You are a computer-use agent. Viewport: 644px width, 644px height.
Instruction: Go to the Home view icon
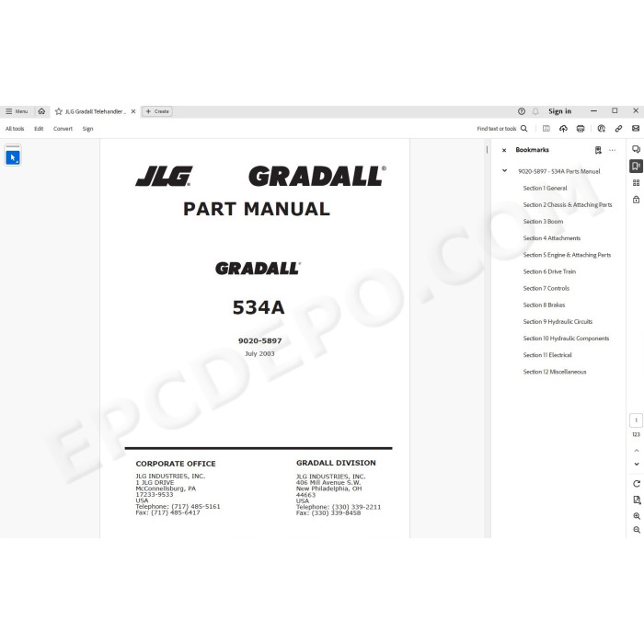[x=41, y=111]
